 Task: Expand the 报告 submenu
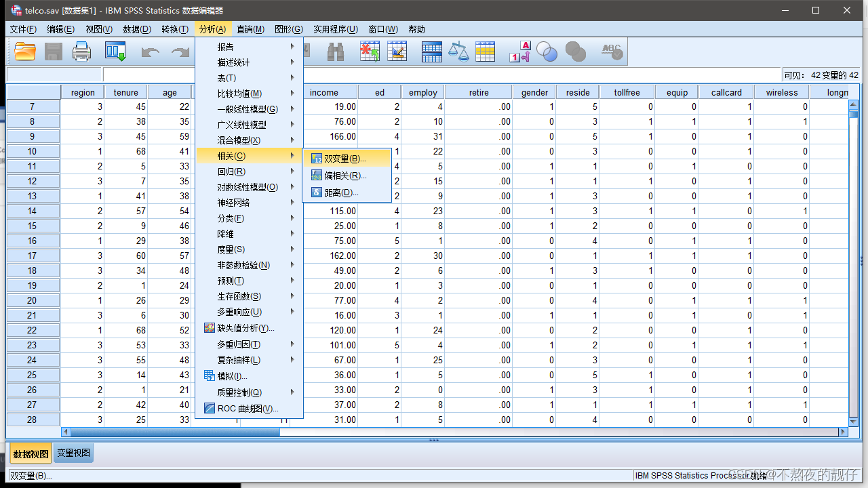[249, 47]
